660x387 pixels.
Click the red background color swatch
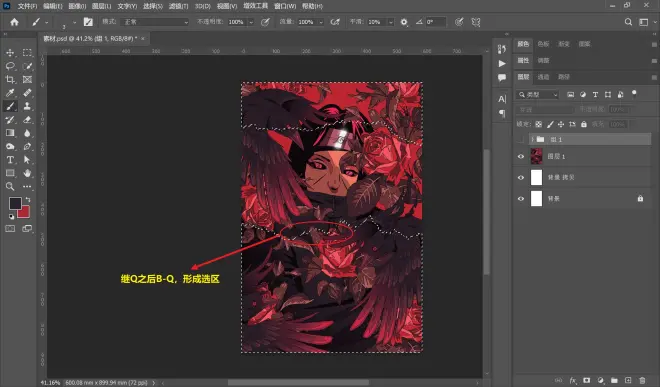pyautogui.click(x=24, y=212)
